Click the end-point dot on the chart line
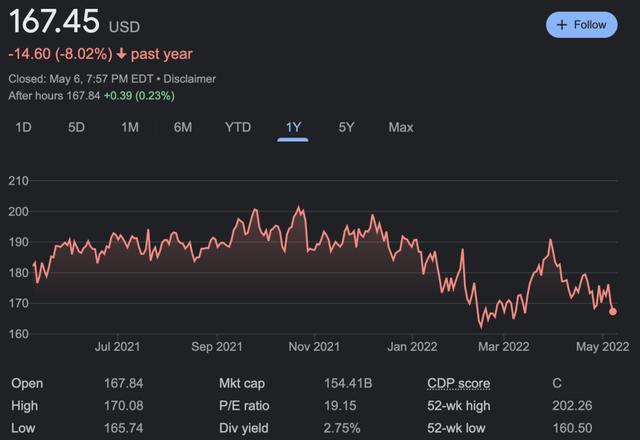Image resolution: width=640 pixels, height=440 pixels. 612,311
